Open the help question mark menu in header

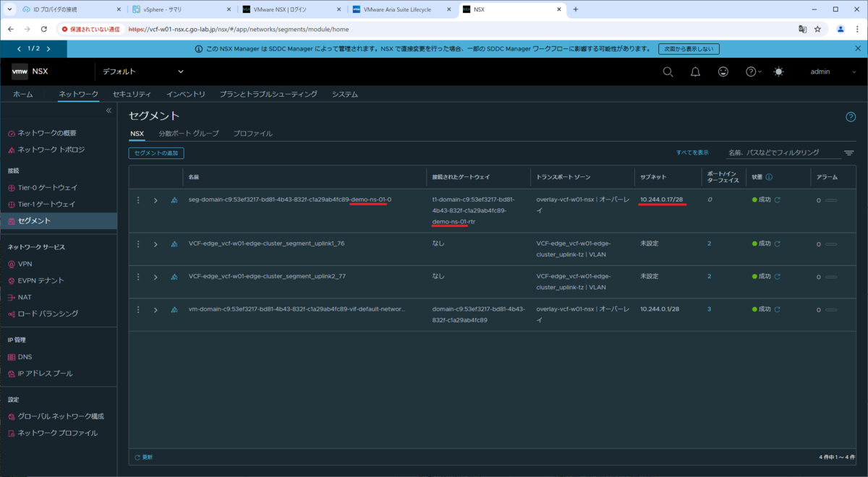[x=753, y=72]
